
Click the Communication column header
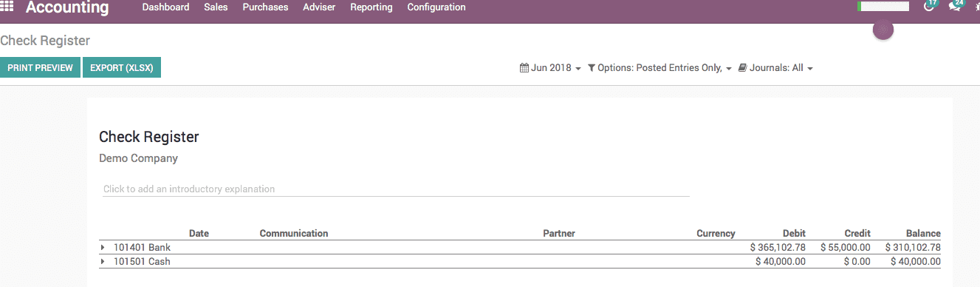294,233
